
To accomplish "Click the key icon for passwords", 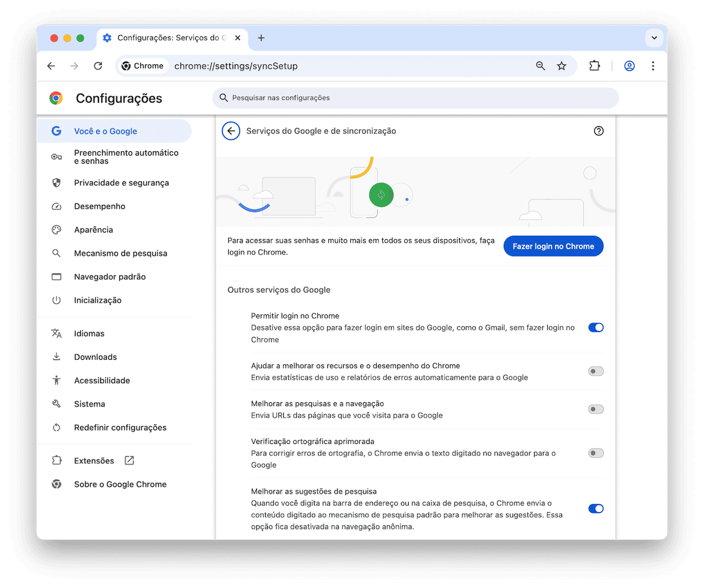I will tap(56, 157).
